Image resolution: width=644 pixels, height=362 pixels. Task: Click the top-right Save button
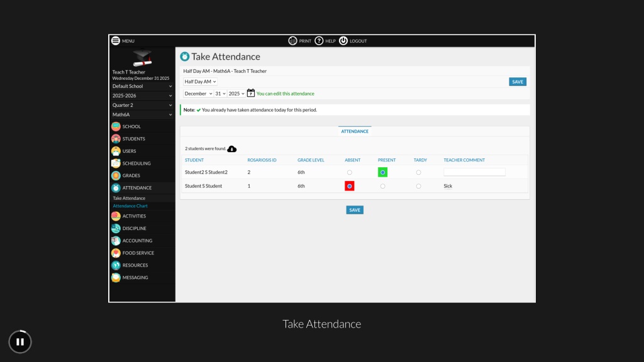pyautogui.click(x=518, y=82)
